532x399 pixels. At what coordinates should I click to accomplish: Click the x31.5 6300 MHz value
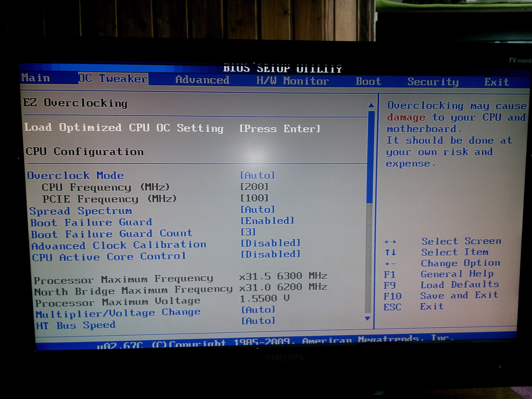[283, 276]
